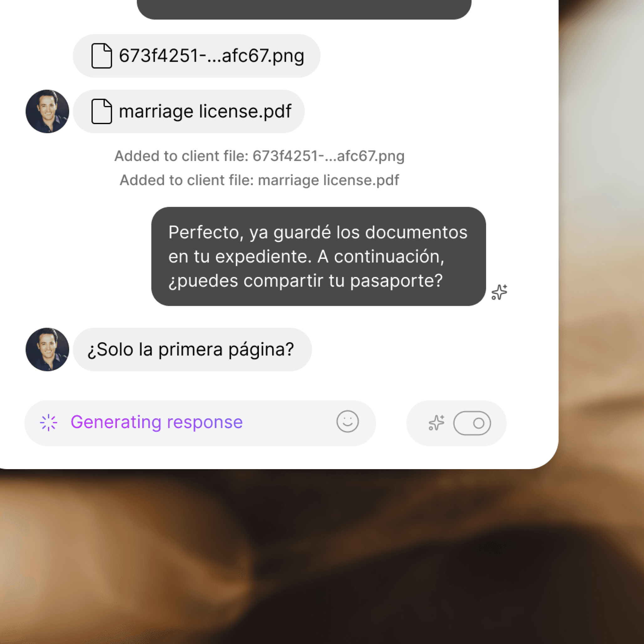This screenshot has width=644, height=644.
Task: Open the marriage license.pdf attachment
Action: pyautogui.click(x=189, y=111)
